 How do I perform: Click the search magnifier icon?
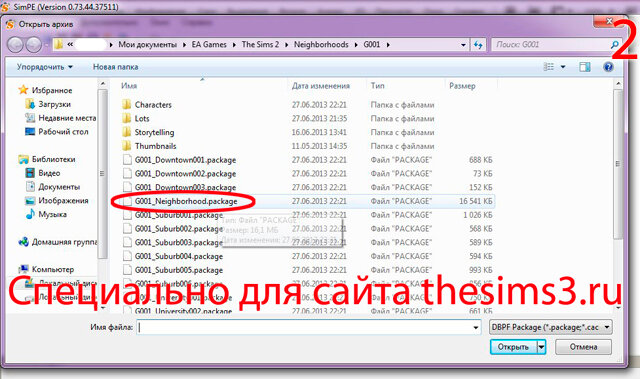point(615,44)
